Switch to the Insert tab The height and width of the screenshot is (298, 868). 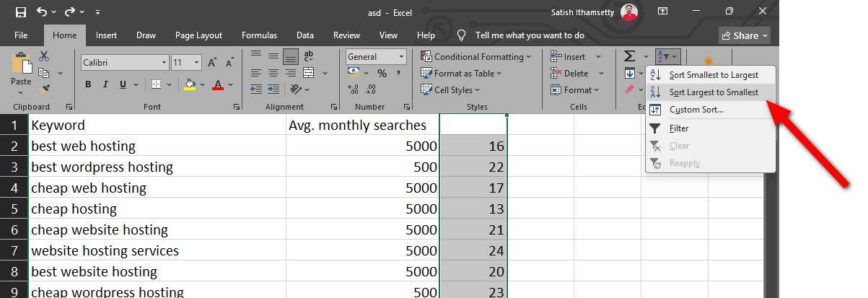106,35
